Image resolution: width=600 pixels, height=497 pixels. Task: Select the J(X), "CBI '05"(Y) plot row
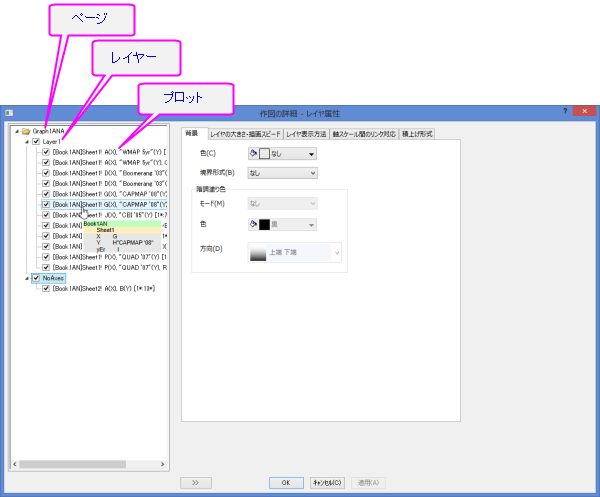(110, 215)
